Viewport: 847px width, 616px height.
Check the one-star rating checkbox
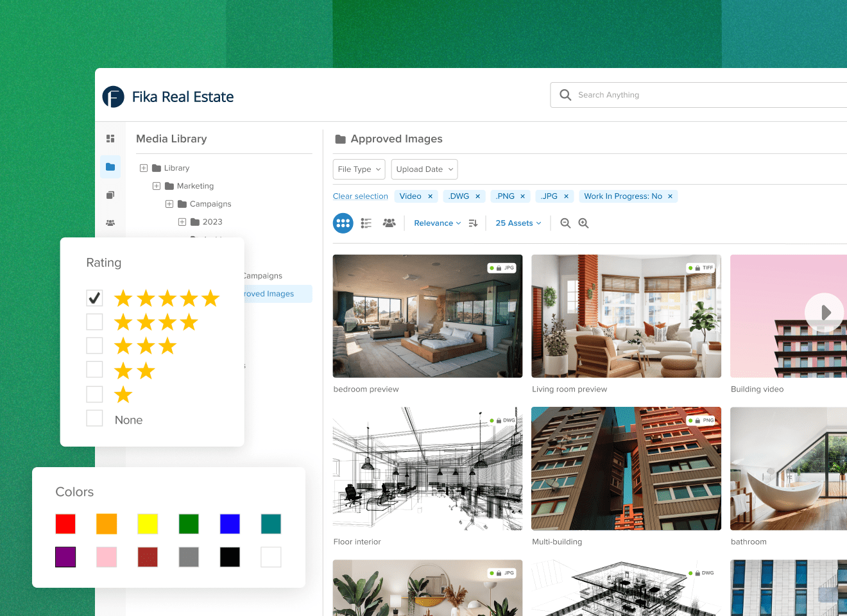tap(94, 394)
